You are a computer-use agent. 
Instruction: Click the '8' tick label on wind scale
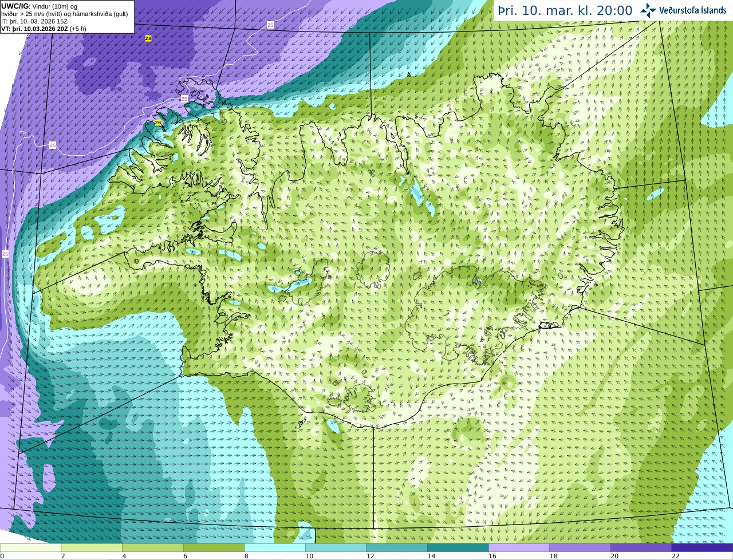[x=246, y=556]
